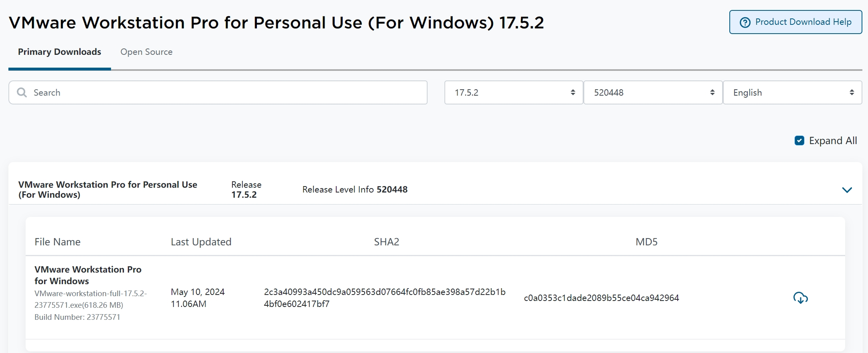Viewport: 868px width, 353px height.
Task: Click the MD5 column header
Action: pos(646,242)
